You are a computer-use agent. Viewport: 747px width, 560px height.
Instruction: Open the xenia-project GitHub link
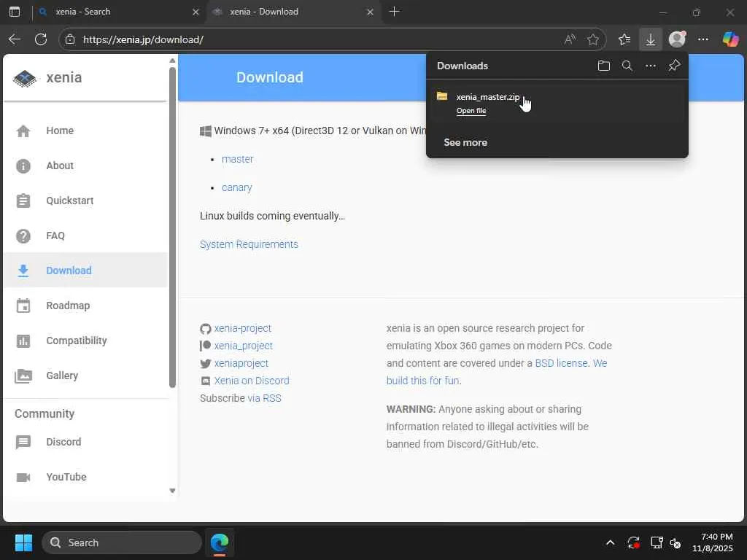pyautogui.click(x=242, y=328)
